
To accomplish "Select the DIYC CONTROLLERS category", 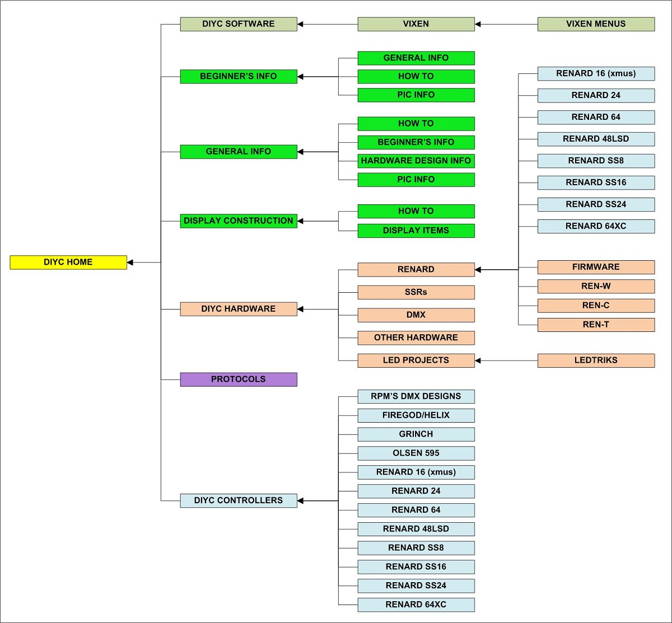I will pyautogui.click(x=239, y=500).
